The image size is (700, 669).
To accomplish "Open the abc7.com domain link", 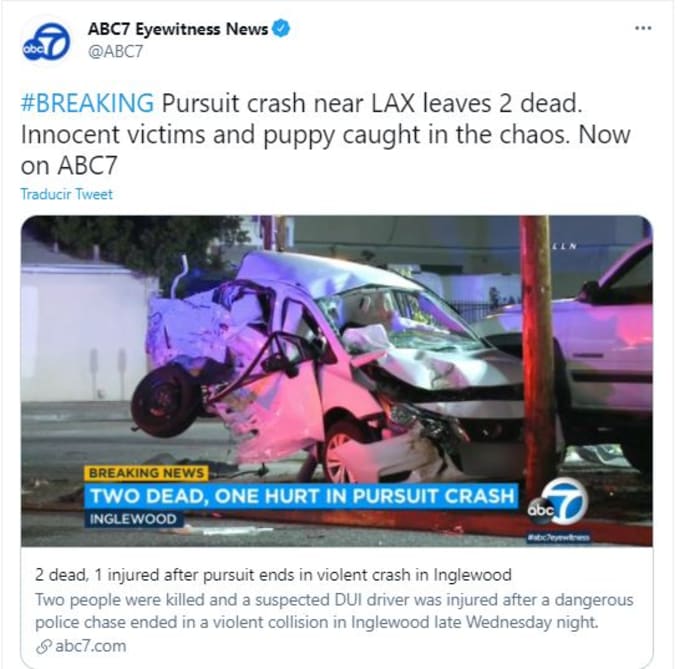I will 91,646.
